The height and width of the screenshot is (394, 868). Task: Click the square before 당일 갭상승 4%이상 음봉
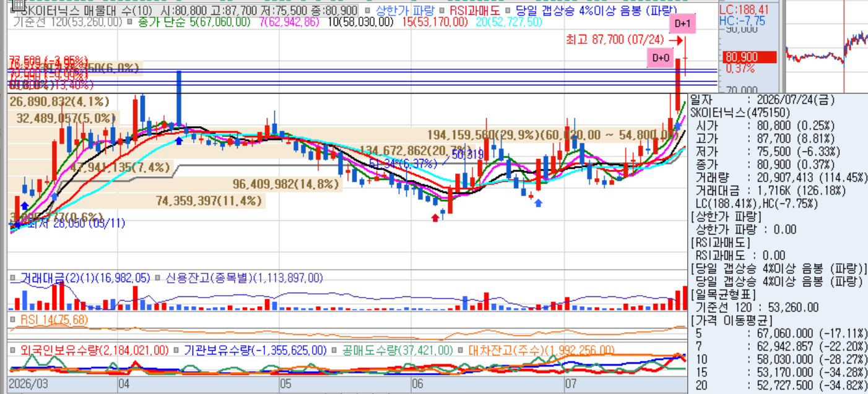pos(507,11)
